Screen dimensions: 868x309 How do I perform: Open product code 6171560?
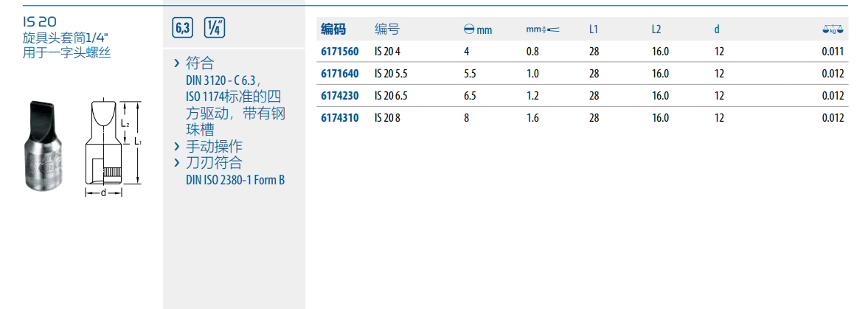(x=340, y=52)
